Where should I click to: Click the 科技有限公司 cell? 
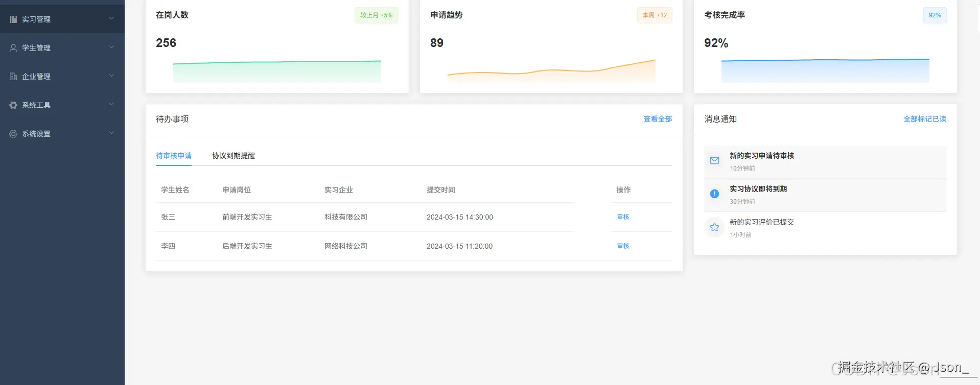(x=346, y=217)
